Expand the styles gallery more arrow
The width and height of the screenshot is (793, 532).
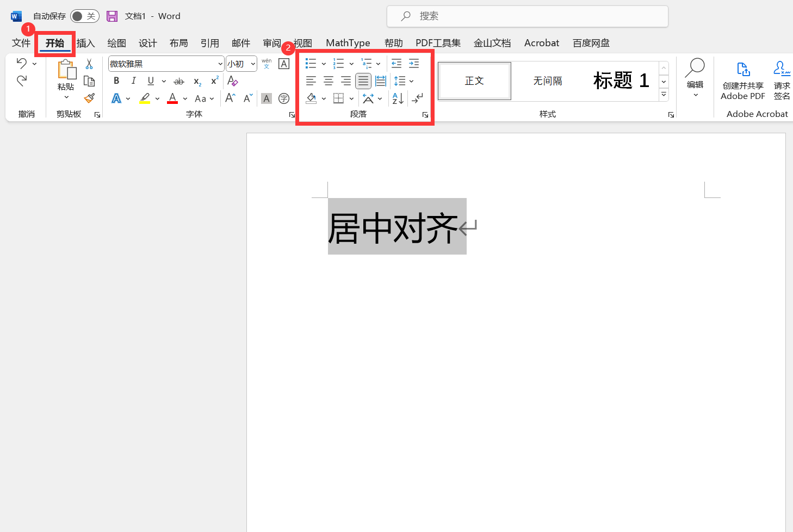[x=664, y=95]
